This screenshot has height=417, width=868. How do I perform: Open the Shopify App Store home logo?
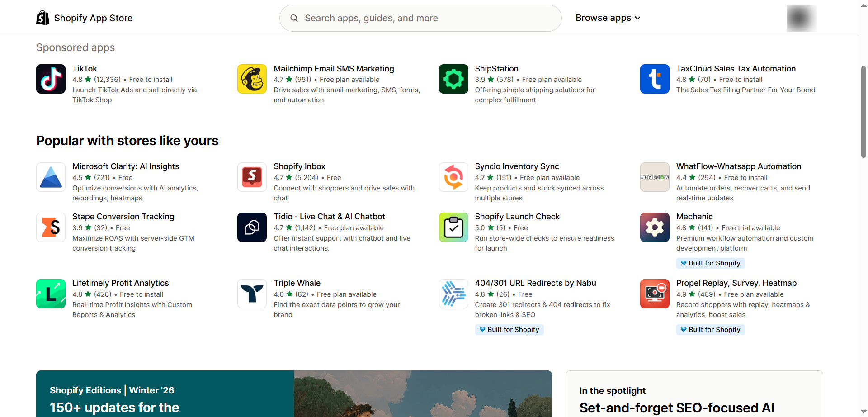(x=85, y=18)
